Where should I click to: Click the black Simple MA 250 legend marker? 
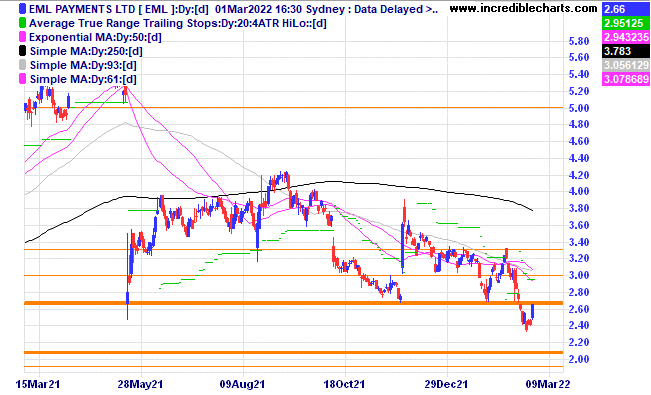coord(22,51)
